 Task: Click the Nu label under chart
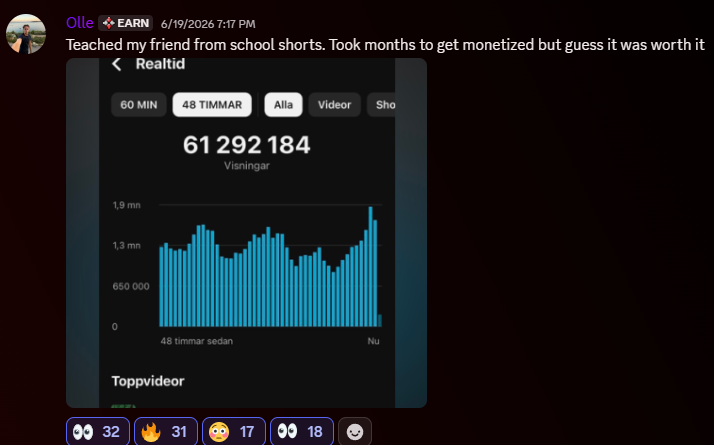point(373,341)
